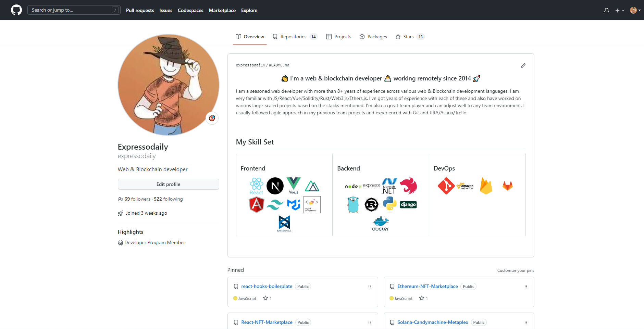Click the status emoji badge on the avatar
644x329 pixels.
click(212, 118)
